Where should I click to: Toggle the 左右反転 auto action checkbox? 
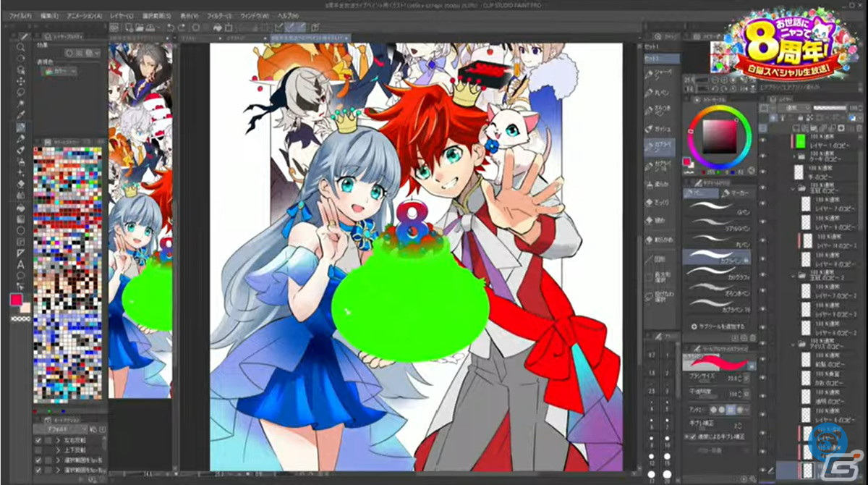pos(38,439)
